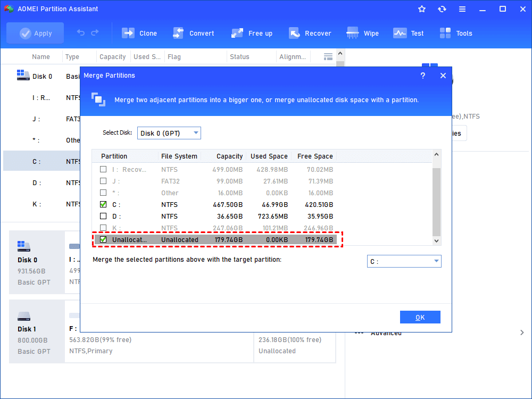532x399 pixels.
Task: Click the Undo arrow in toolbar
Action: [81, 32]
